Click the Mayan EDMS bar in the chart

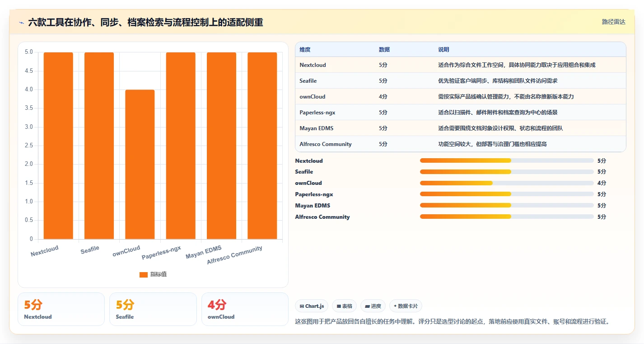tap(221, 146)
